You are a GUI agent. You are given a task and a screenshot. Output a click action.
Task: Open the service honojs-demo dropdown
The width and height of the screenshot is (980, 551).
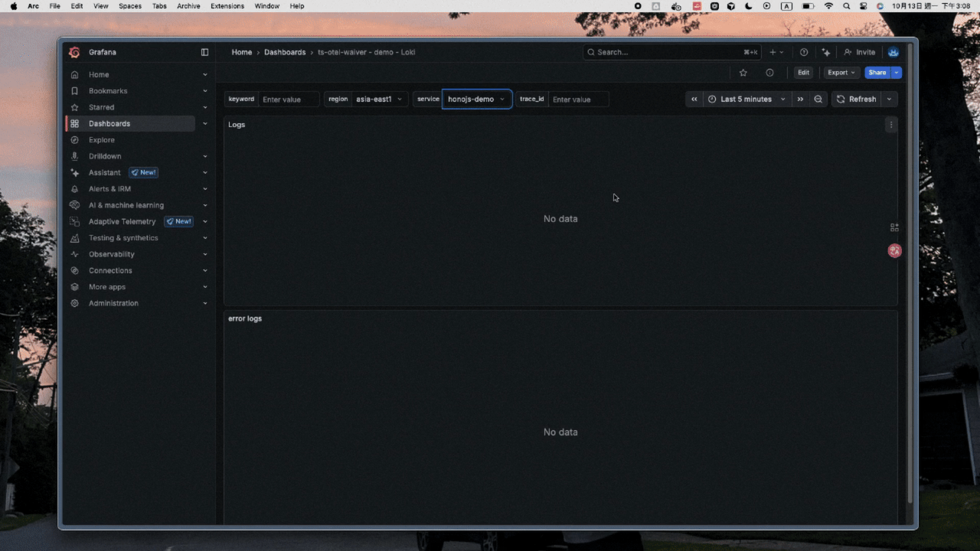[476, 99]
